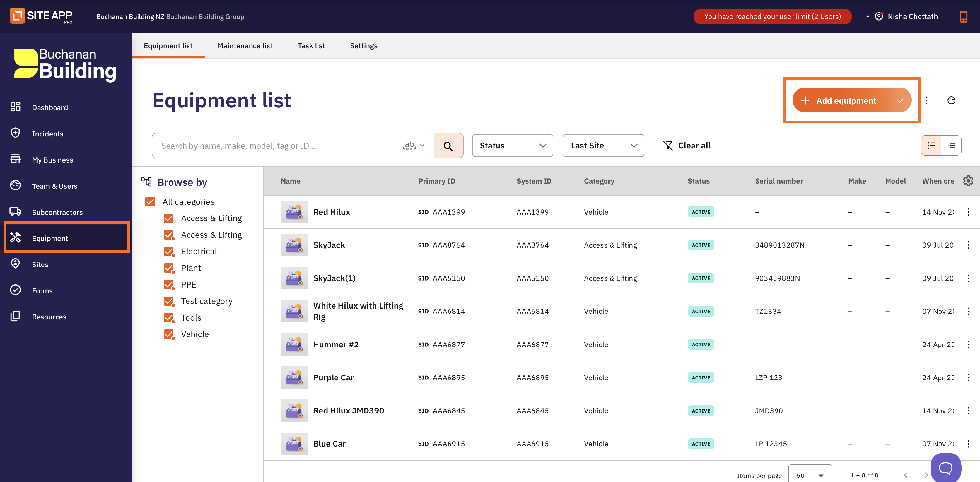Open row actions for Purple Car

969,378
